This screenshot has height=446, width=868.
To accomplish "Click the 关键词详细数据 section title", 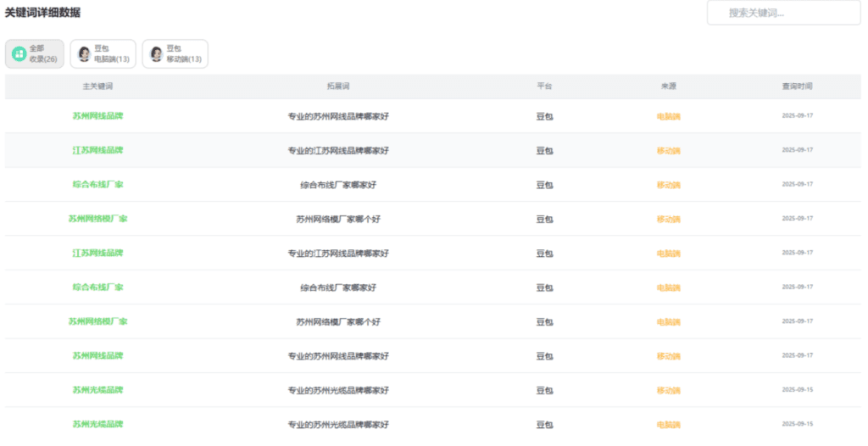I will [x=43, y=13].
